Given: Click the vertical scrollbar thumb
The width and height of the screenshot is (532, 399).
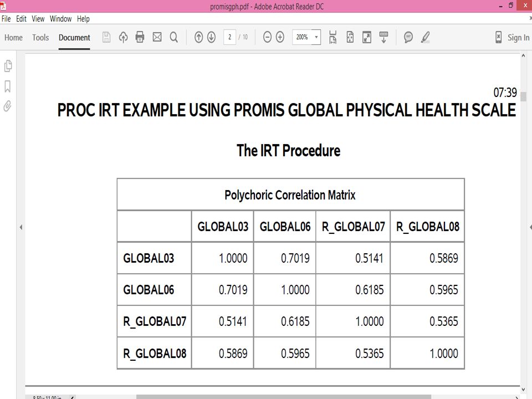Looking at the screenshot, I should click(523, 96).
